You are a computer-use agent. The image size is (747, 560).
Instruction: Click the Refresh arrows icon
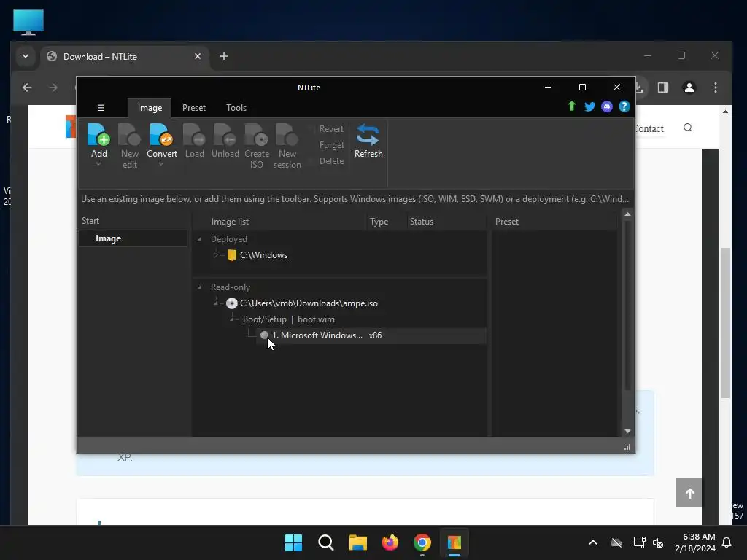368,135
